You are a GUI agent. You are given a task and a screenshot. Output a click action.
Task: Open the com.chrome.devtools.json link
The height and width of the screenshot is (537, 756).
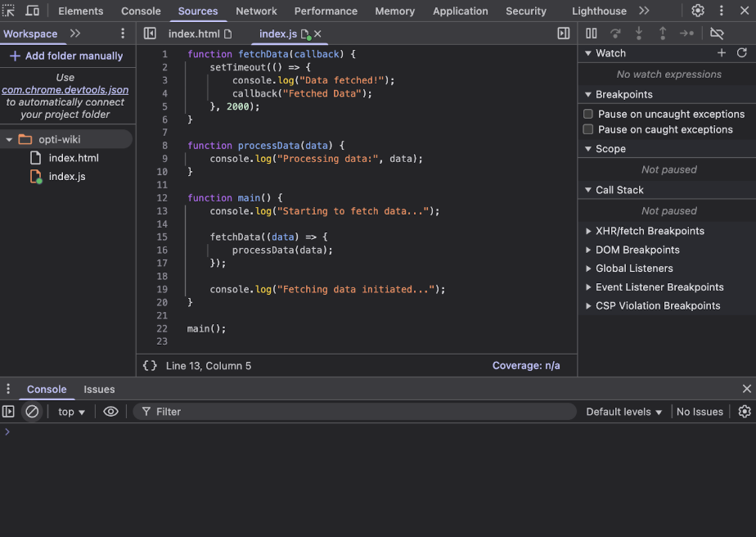coord(65,90)
